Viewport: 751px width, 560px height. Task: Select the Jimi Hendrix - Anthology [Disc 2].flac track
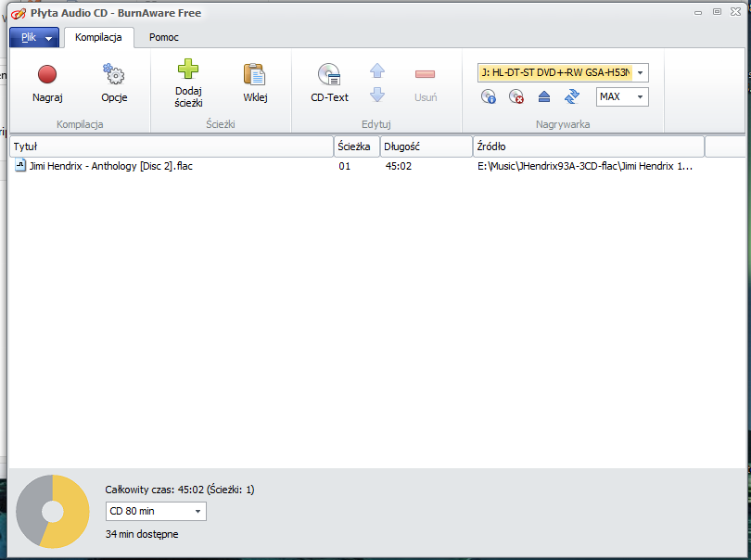coord(110,166)
